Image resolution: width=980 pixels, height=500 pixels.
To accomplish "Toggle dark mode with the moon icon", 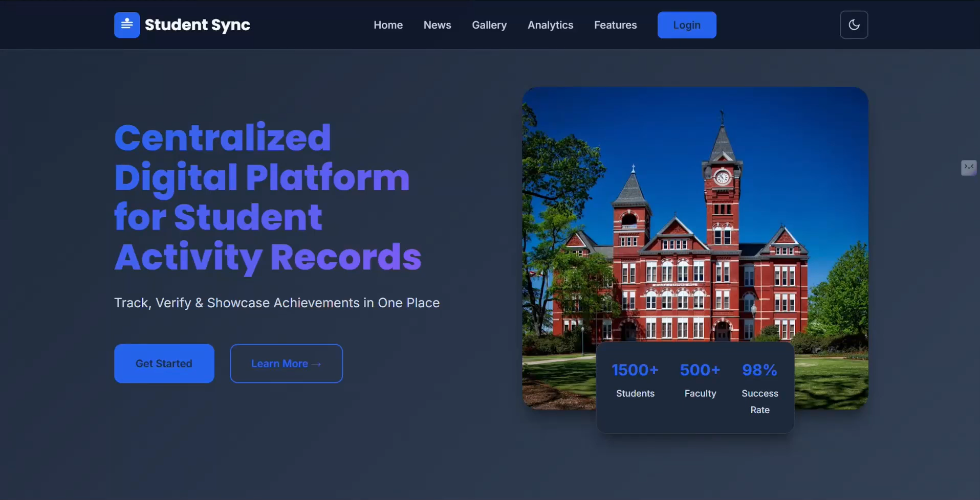I will [854, 25].
